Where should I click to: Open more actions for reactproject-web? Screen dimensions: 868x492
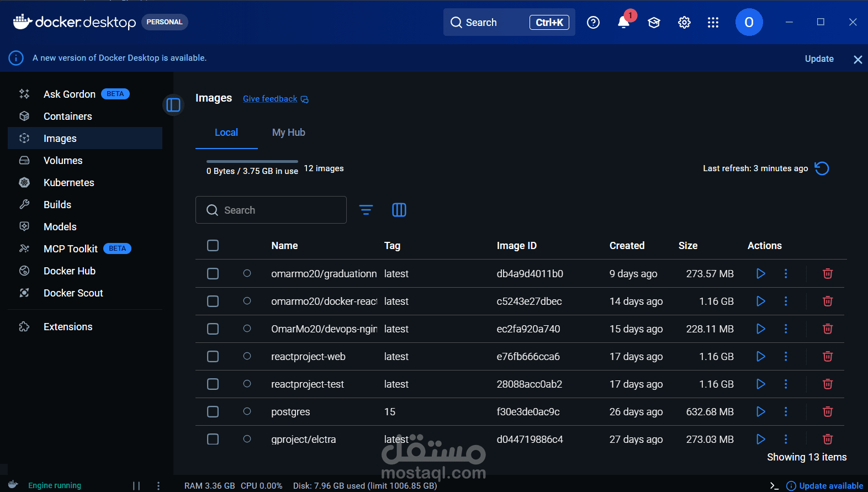click(786, 356)
